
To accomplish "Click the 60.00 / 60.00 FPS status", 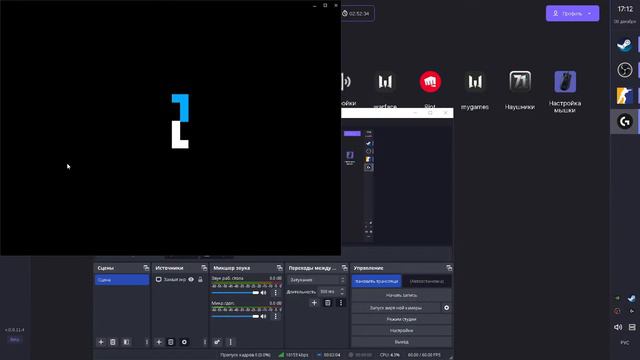I will pos(424,355).
